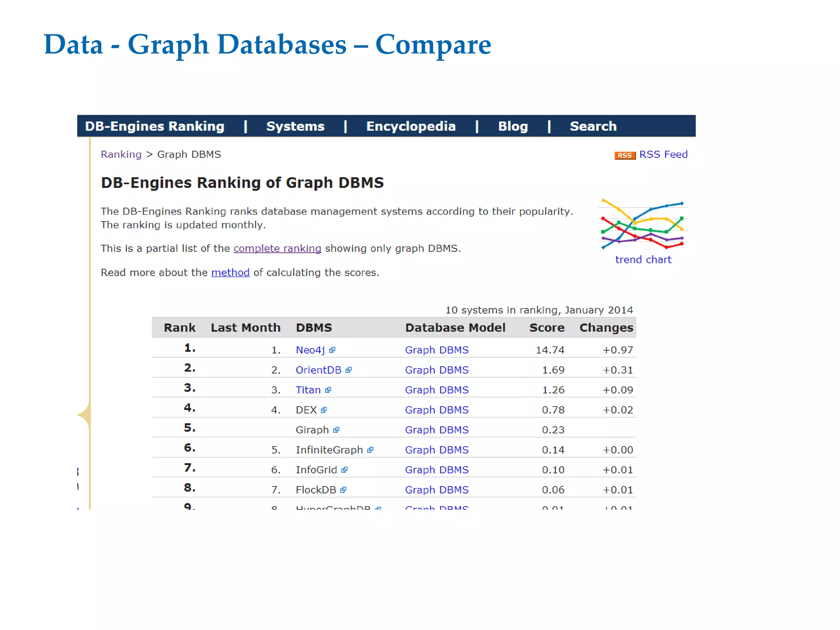Image resolution: width=840 pixels, height=630 pixels.
Task: Click the Database Model column header
Action: pos(455,328)
